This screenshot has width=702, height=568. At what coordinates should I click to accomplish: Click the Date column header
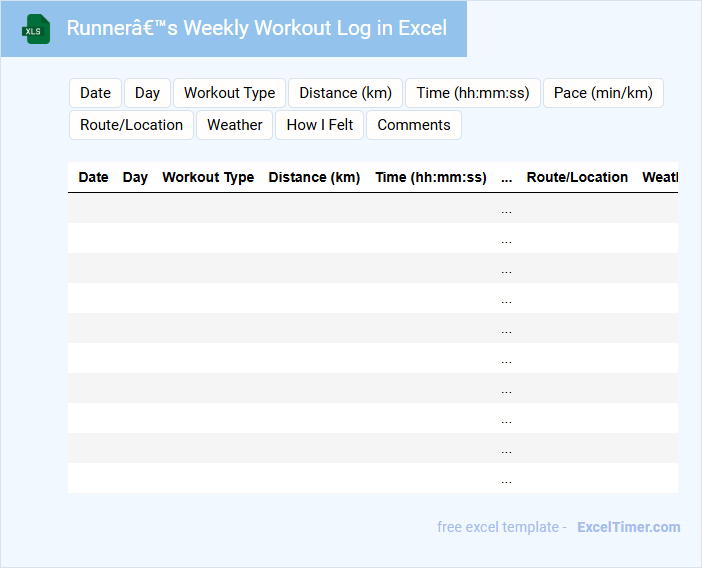click(x=93, y=177)
